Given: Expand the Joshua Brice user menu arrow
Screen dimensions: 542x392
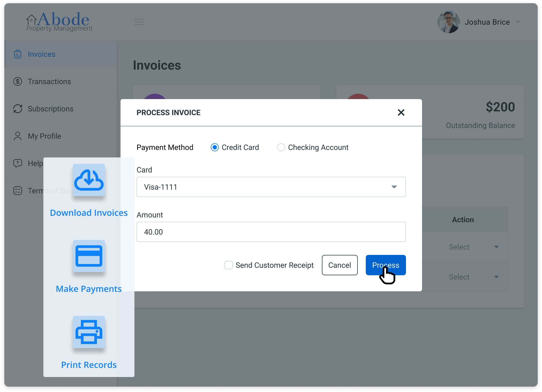Looking at the screenshot, I should 518,22.
